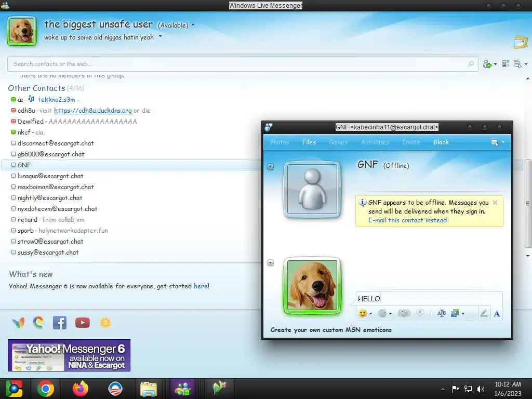Viewport: 532px width, 399px height.
Task: Click the show menu icon in main window
Action: coord(518,63)
